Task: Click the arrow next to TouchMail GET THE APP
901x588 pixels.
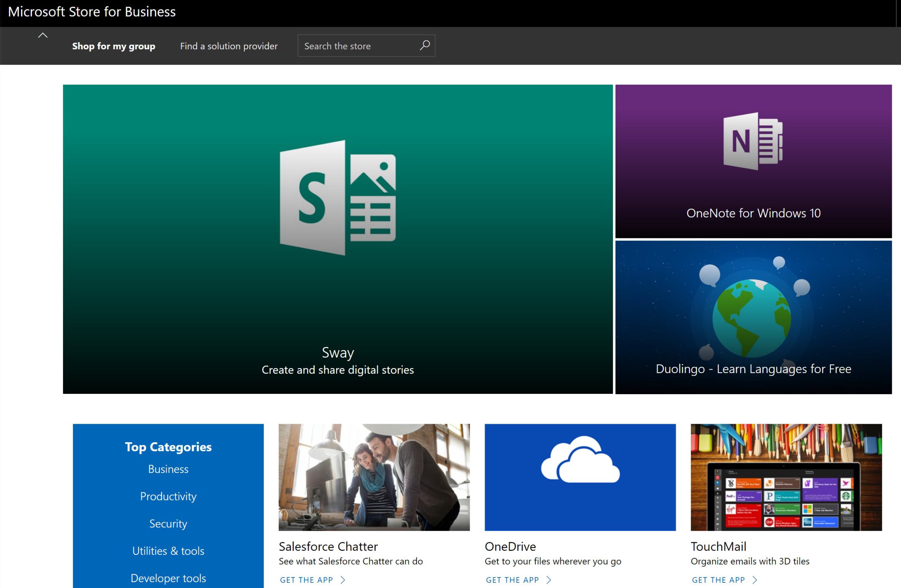Action: coord(755,580)
